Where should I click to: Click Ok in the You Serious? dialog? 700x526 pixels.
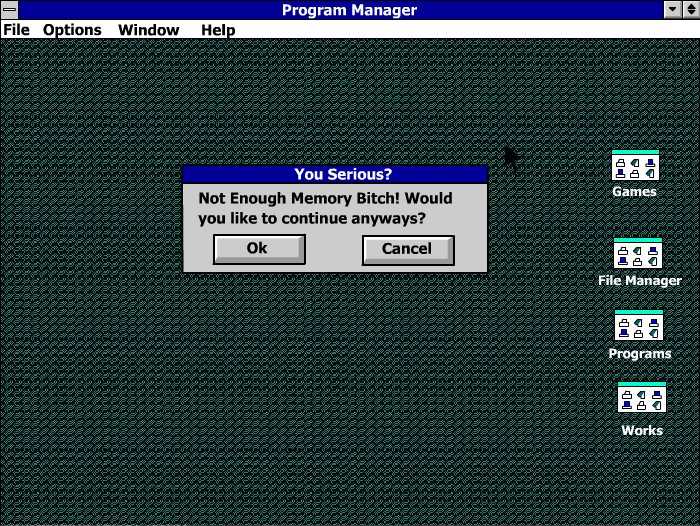pyautogui.click(x=259, y=249)
